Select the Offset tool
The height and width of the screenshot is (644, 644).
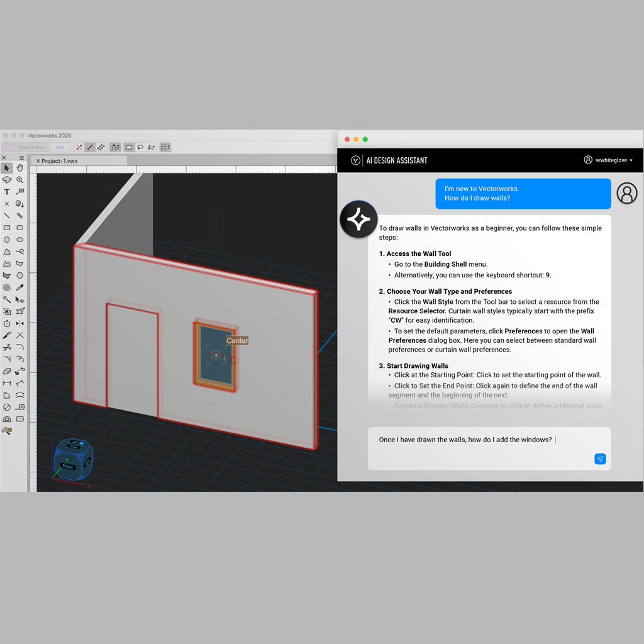tap(19, 359)
